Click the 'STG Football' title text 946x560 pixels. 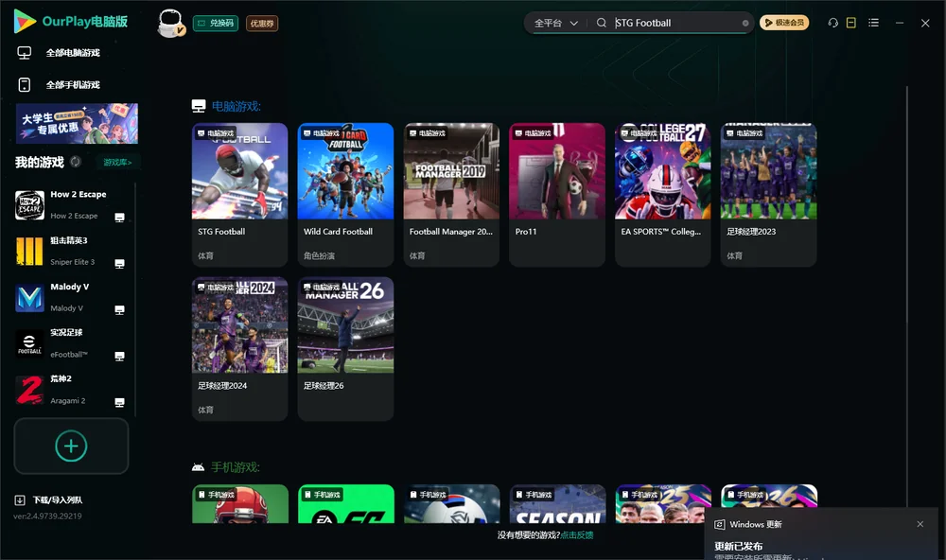221,231
